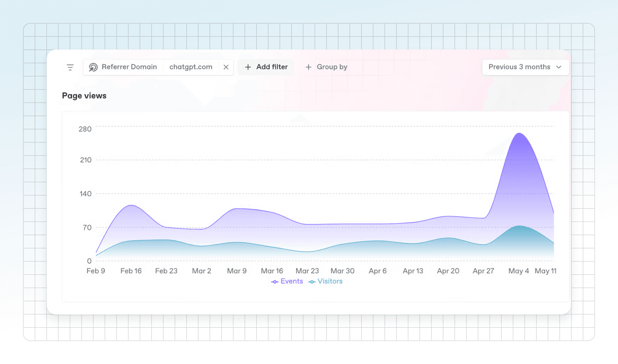
Task: Click the Add filter button
Action: 266,67
